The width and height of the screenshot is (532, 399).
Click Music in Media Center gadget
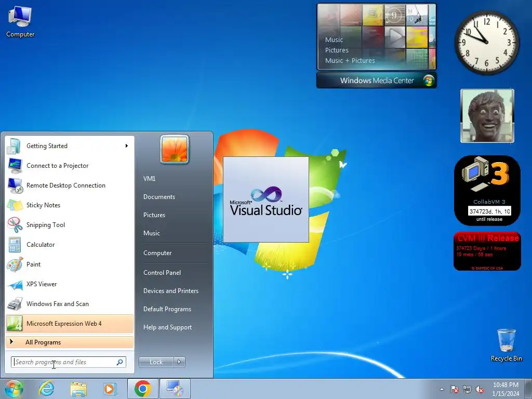[x=334, y=39]
